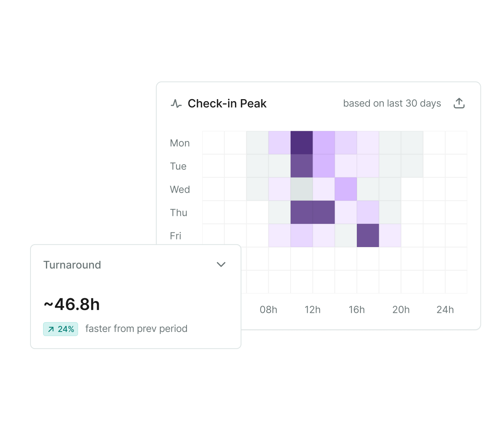Toggle the Fri row label in the heatmap
The width and height of the screenshot is (504, 423).
click(x=176, y=236)
